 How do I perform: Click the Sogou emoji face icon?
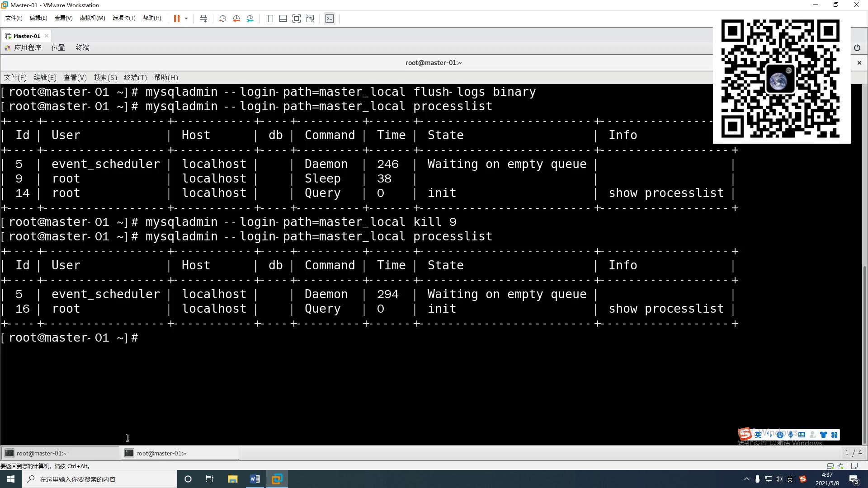pyautogui.click(x=780, y=435)
